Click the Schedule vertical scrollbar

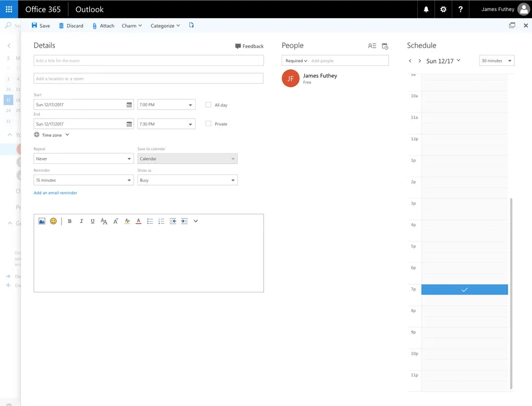pos(511,294)
